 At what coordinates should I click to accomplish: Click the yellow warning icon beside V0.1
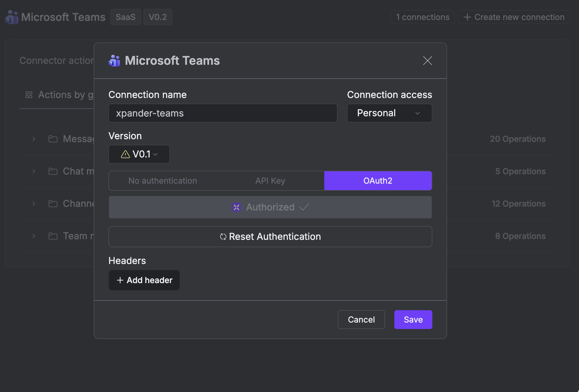(125, 154)
